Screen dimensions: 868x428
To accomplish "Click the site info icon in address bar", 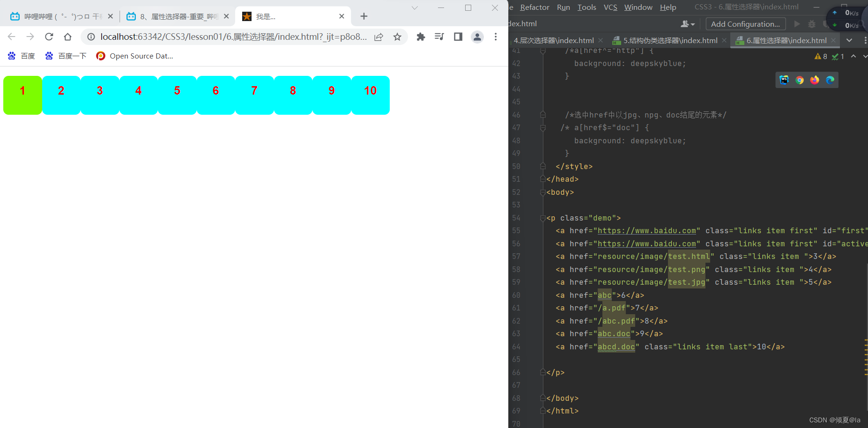I will tap(91, 37).
